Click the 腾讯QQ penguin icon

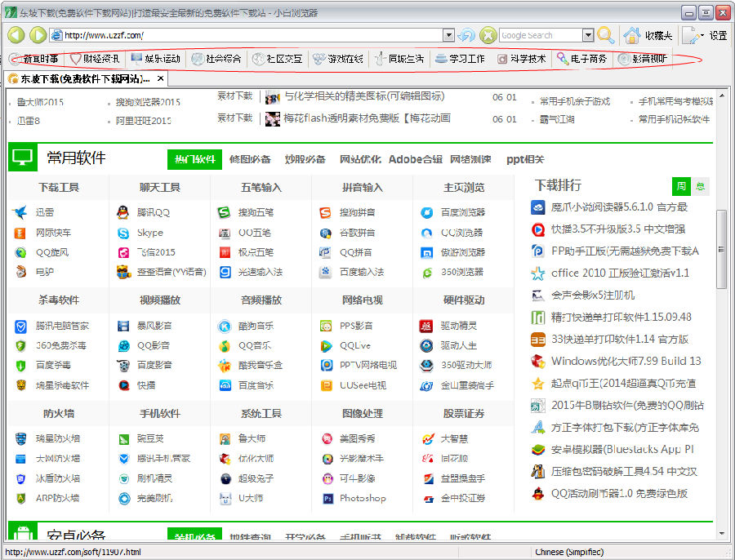[x=122, y=212]
